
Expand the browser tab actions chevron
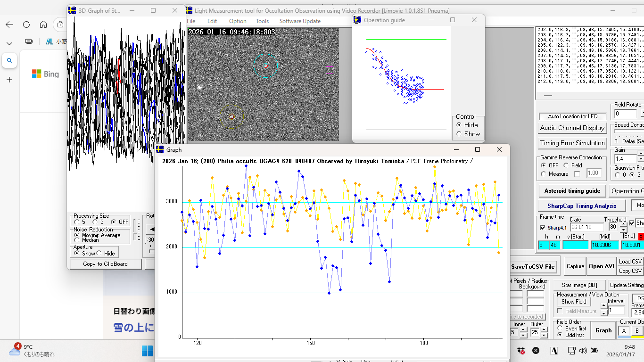click(9, 43)
